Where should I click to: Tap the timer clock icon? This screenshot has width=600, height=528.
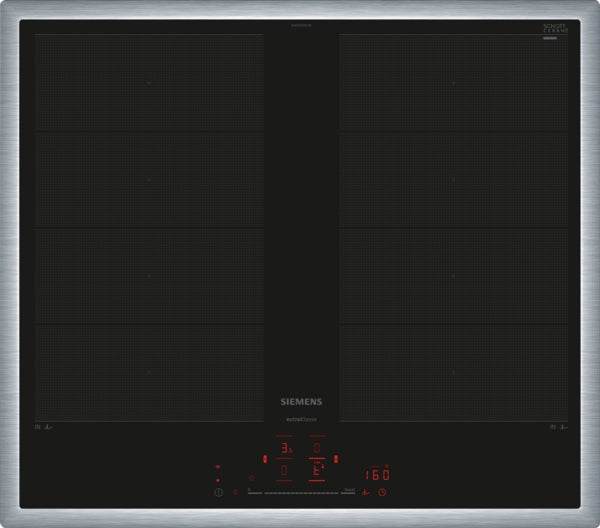381,492
